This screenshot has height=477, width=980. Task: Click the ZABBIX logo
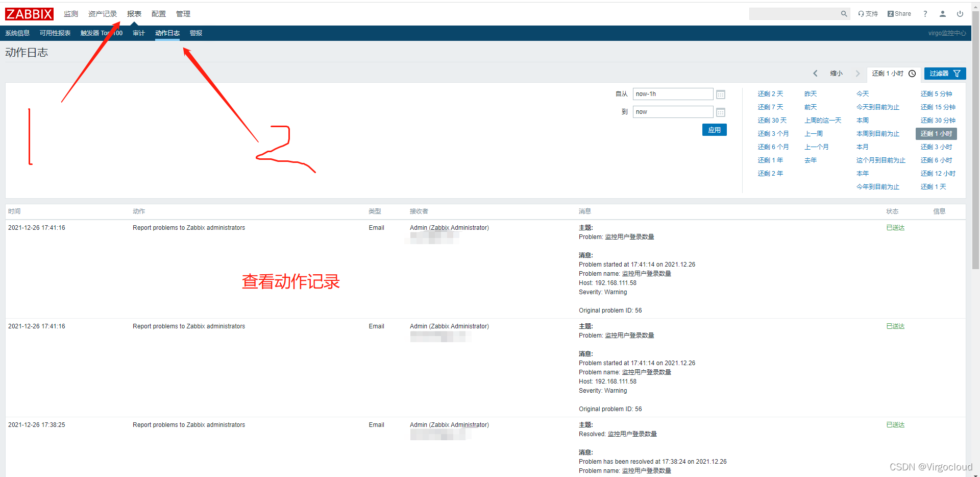click(29, 14)
